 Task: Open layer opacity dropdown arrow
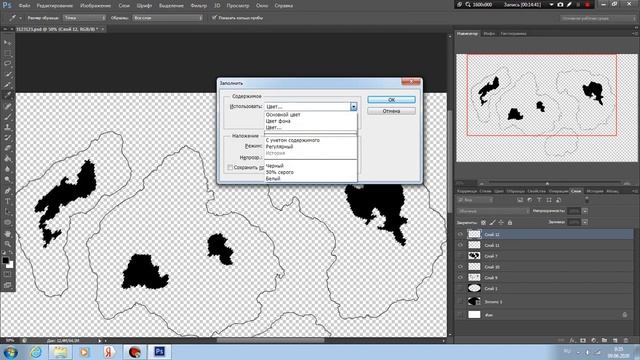[x=585, y=211]
